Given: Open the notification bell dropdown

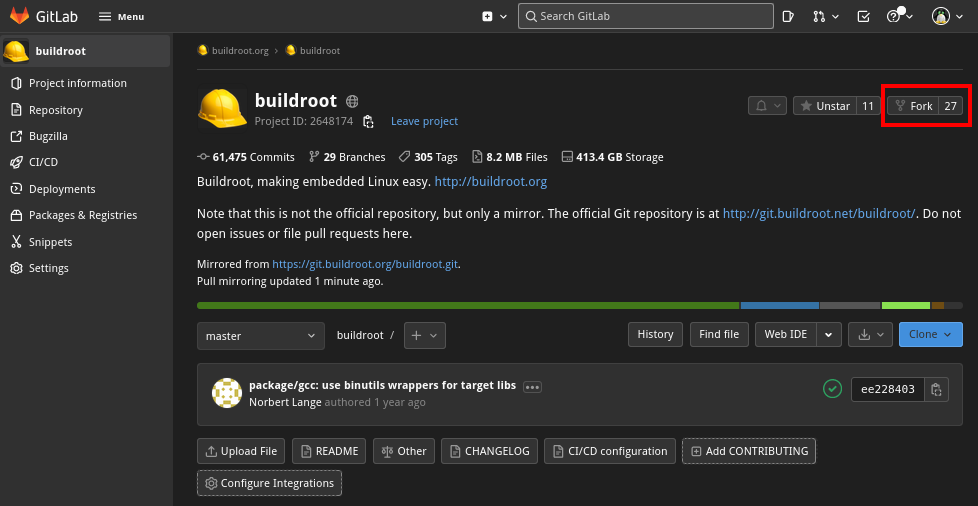Looking at the screenshot, I should [x=767, y=106].
